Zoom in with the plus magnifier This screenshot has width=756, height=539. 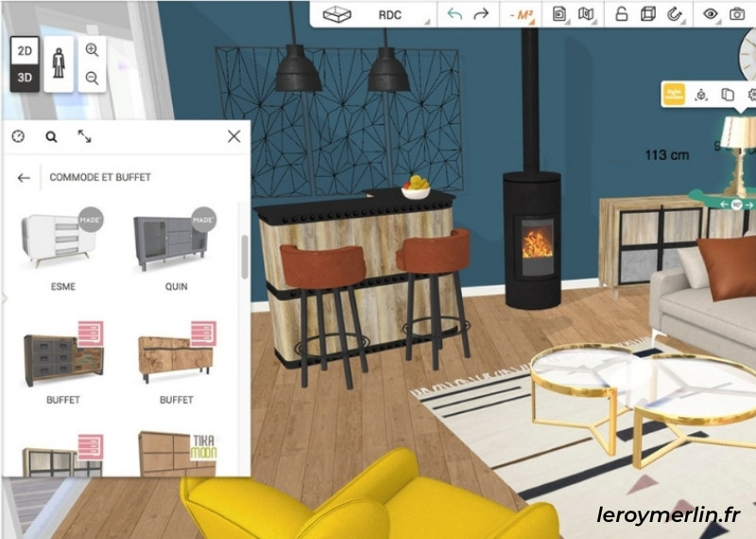click(x=92, y=50)
